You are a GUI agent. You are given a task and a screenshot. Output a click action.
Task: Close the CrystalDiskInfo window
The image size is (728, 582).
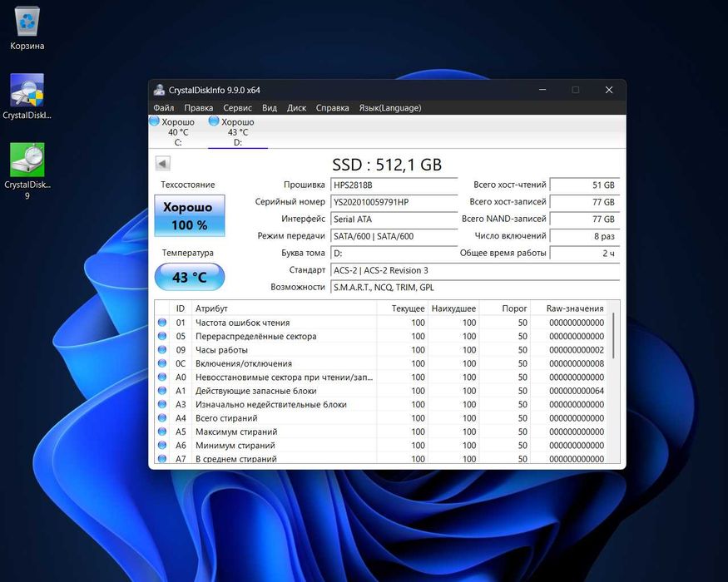(x=609, y=90)
